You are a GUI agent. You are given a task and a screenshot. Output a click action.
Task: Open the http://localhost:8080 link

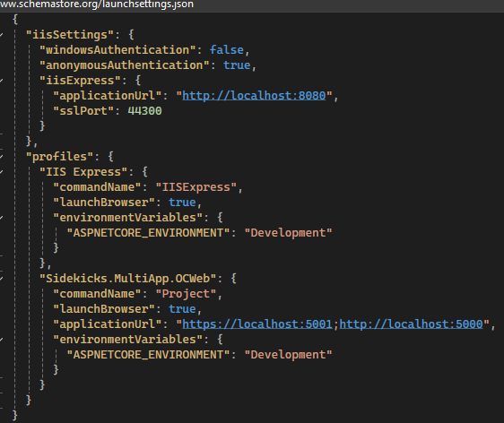click(254, 96)
